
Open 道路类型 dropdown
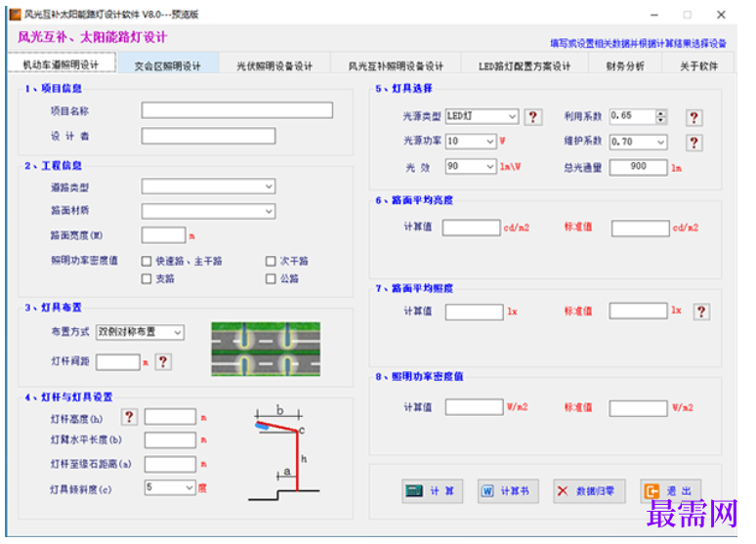(x=208, y=187)
